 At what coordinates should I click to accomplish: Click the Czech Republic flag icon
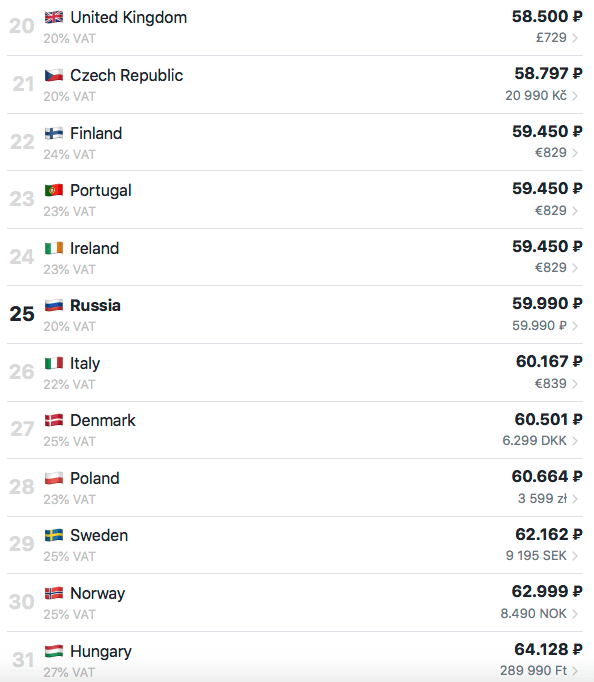(x=54, y=75)
